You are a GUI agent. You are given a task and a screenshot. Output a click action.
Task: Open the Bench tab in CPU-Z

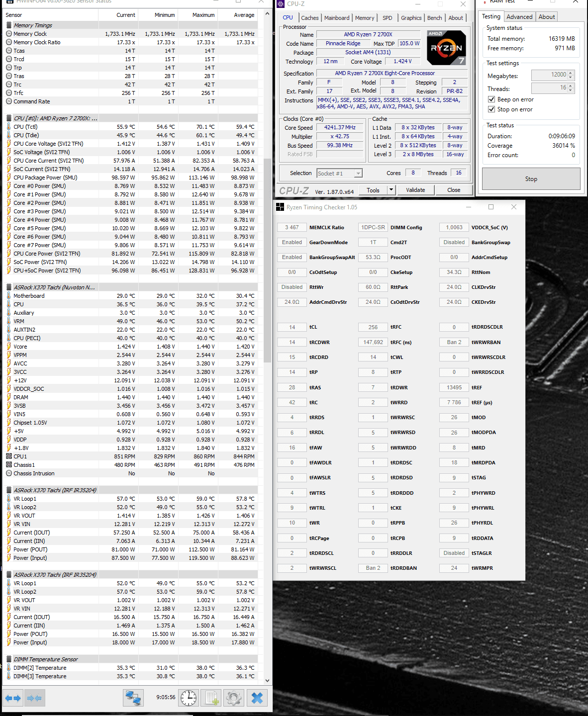[435, 18]
